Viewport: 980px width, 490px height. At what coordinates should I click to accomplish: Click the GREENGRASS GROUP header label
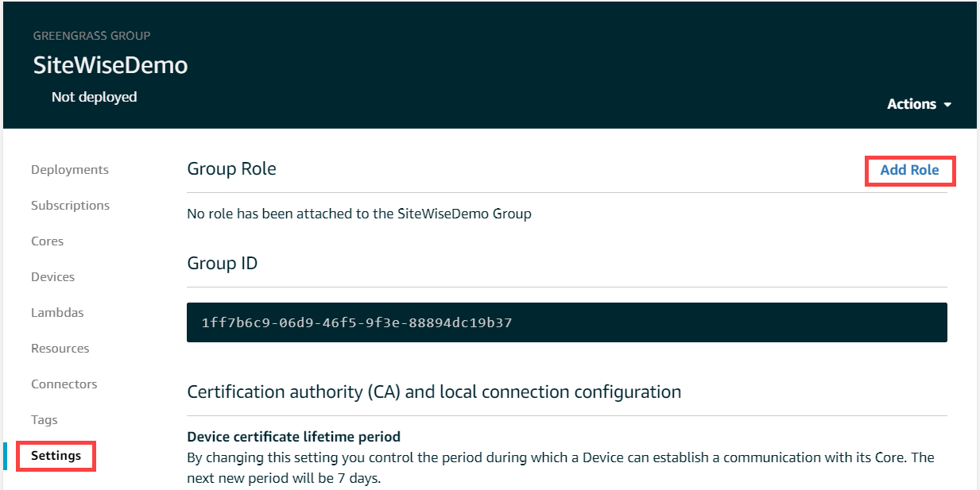pos(92,36)
